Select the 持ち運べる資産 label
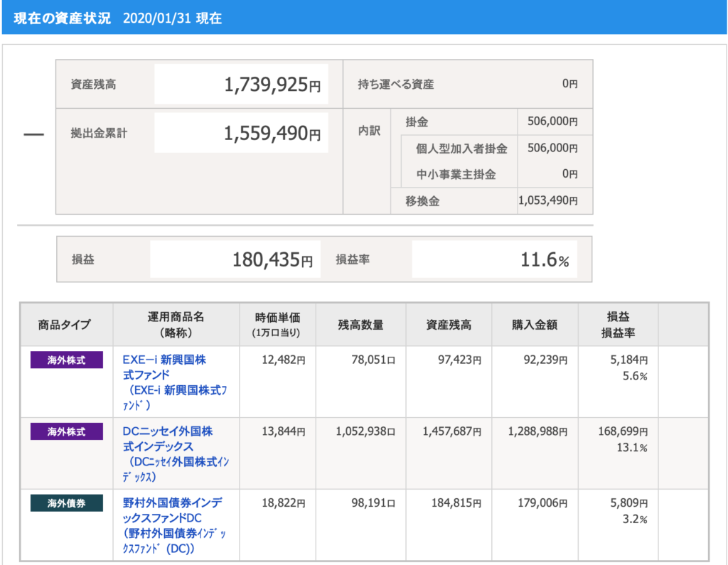 (x=395, y=84)
